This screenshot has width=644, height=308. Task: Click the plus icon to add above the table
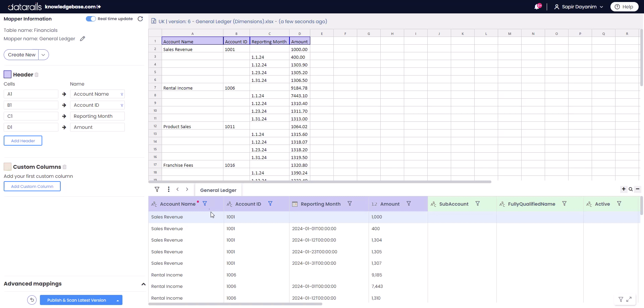624,189
